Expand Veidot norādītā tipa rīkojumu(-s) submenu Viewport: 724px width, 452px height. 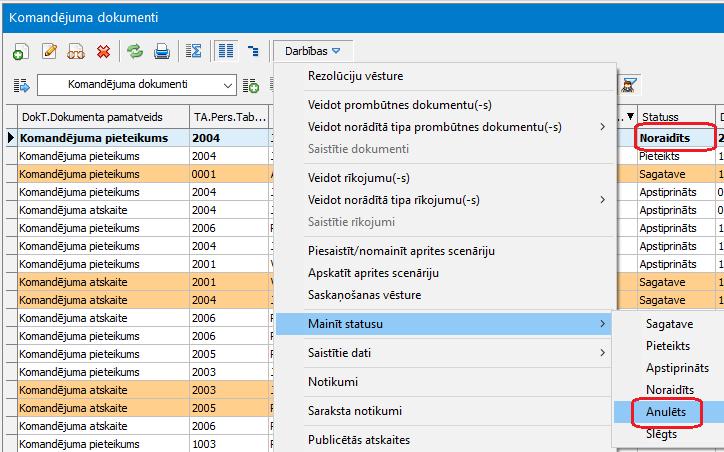[603, 200]
